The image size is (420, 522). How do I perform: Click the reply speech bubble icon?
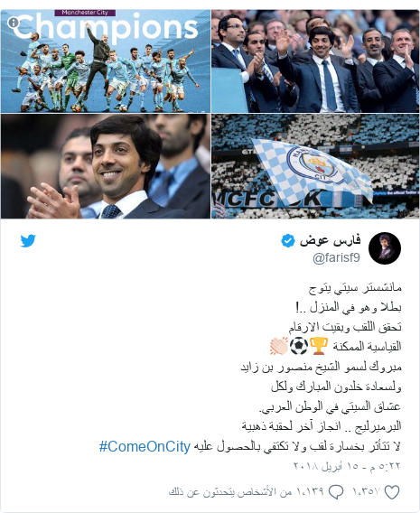pyautogui.click(x=336, y=492)
